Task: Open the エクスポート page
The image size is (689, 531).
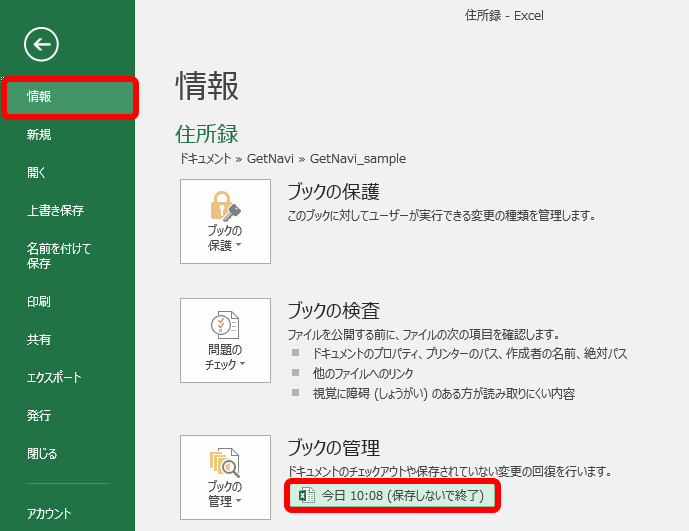Action: [54, 378]
